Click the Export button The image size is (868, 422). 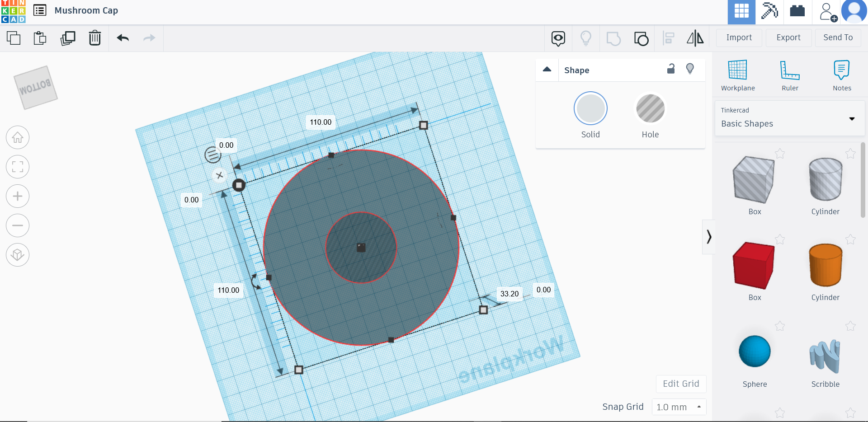pos(788,38)
